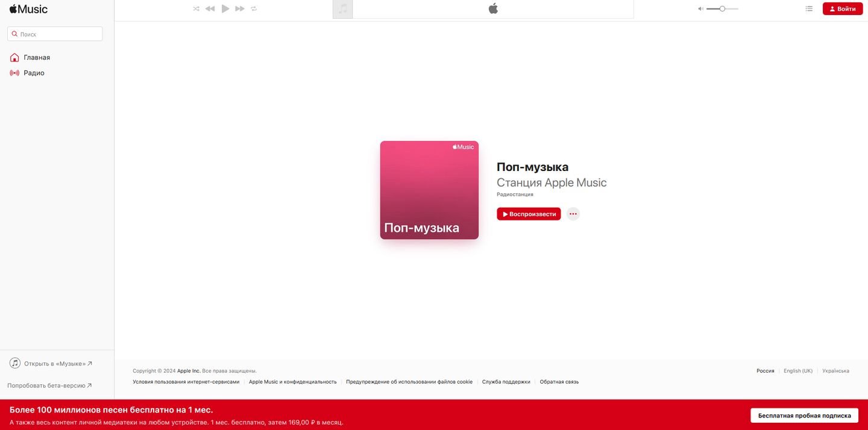Click the house icon beside Главная
Image resolution: width=868 pixels, height=430 pixels.
(x=14, y=57)
